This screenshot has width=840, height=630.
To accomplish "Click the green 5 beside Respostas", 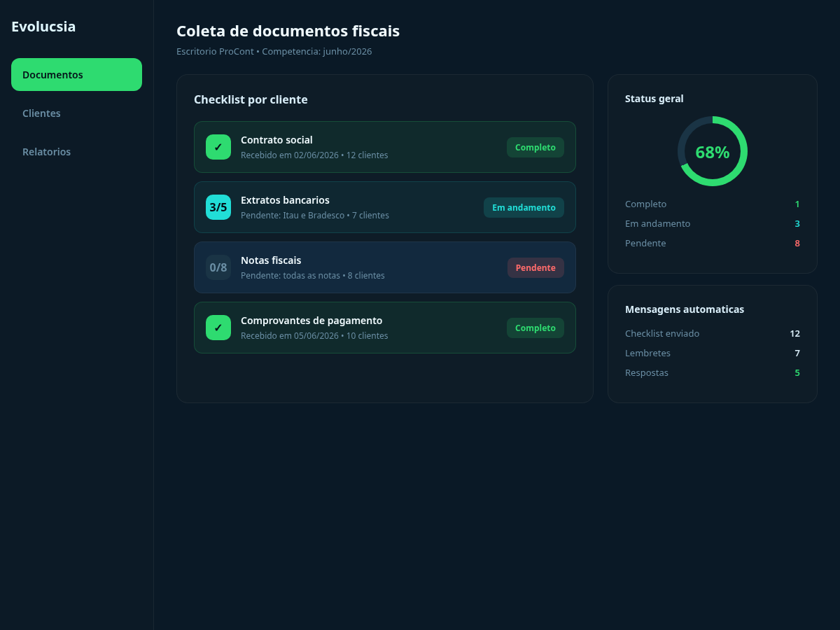I will click(797, 373).
